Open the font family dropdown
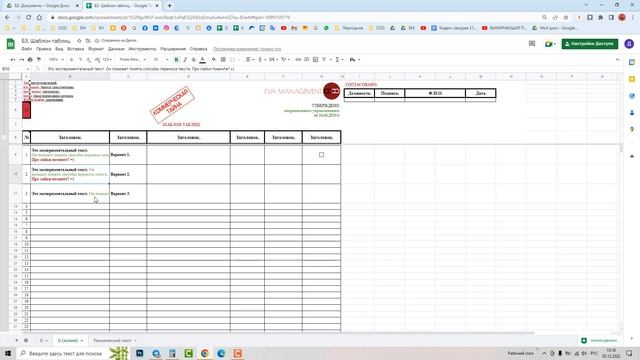The width and height of the screenshot is (640, 360). pyautogui.click(x=132, y=60)
